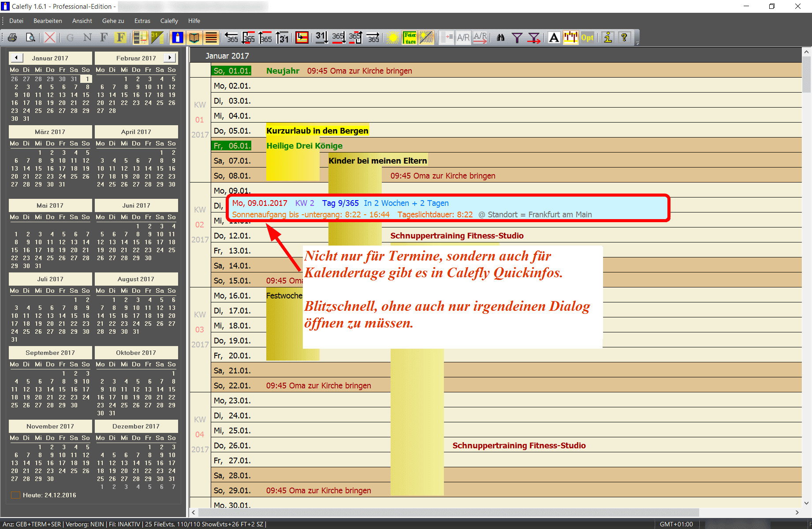Click the yellow info i icon
Screen dimensions: 812x529
[608, 37]
